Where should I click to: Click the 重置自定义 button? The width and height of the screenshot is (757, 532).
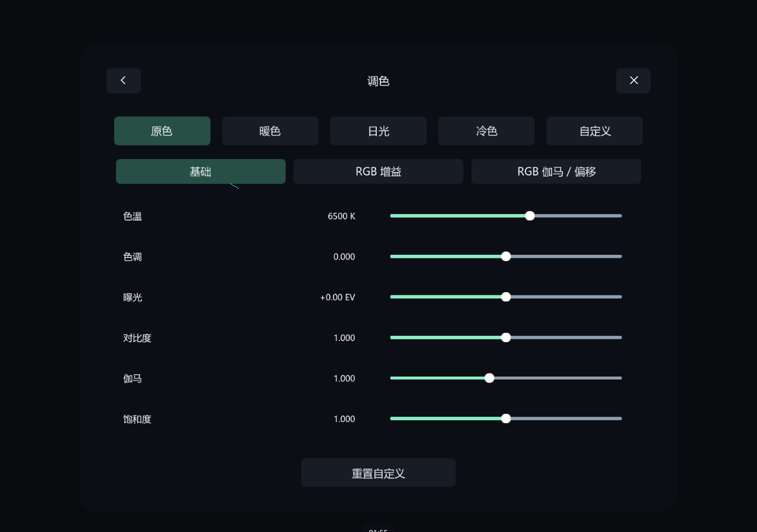(x=378, y=473)
